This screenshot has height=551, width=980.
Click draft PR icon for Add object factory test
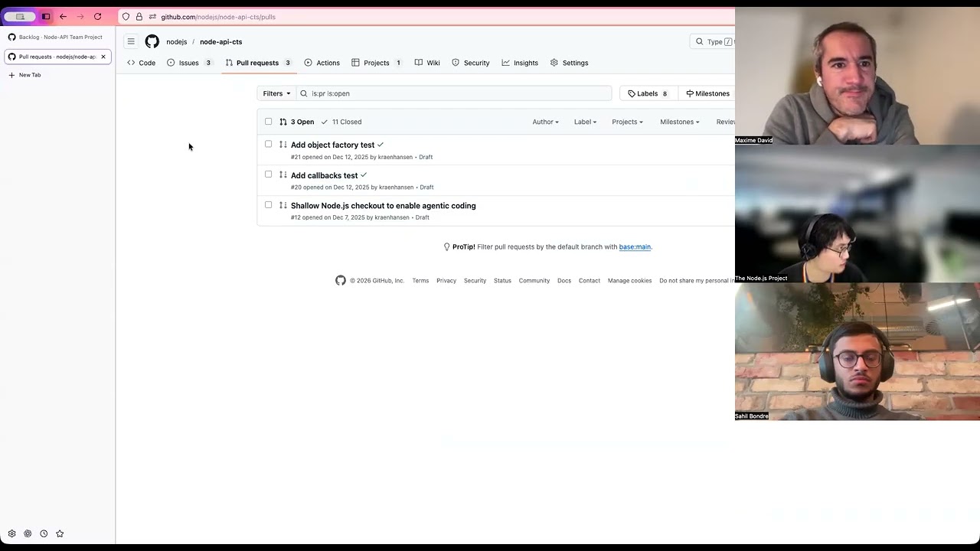(x=283, y=145)
